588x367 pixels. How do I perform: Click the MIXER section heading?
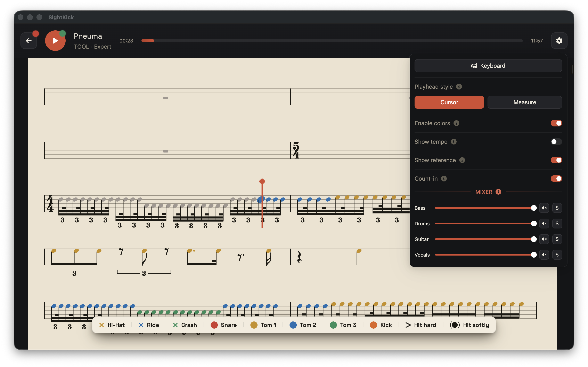[483, 192]
